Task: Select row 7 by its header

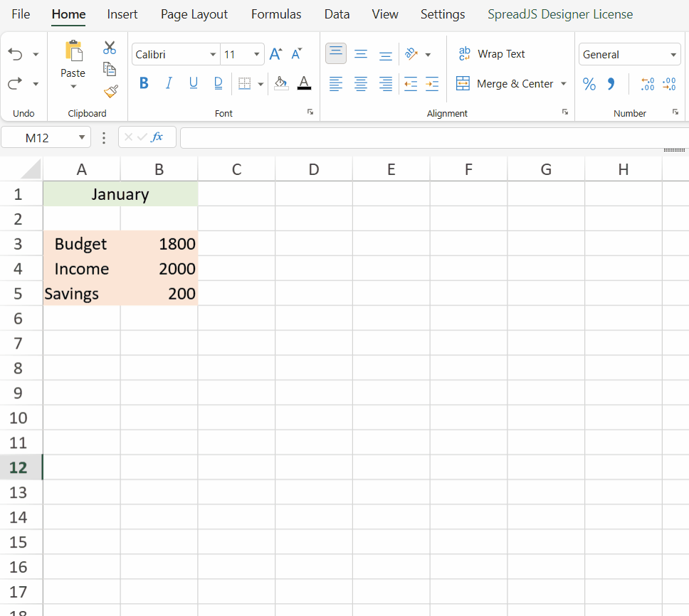Action: (x=18, y=344)
